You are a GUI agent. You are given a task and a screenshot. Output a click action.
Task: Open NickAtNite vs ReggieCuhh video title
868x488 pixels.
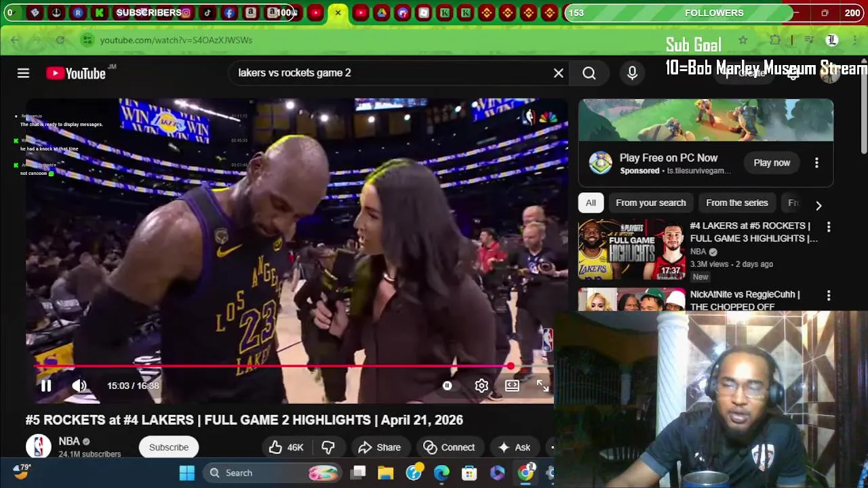pos(745,300)
